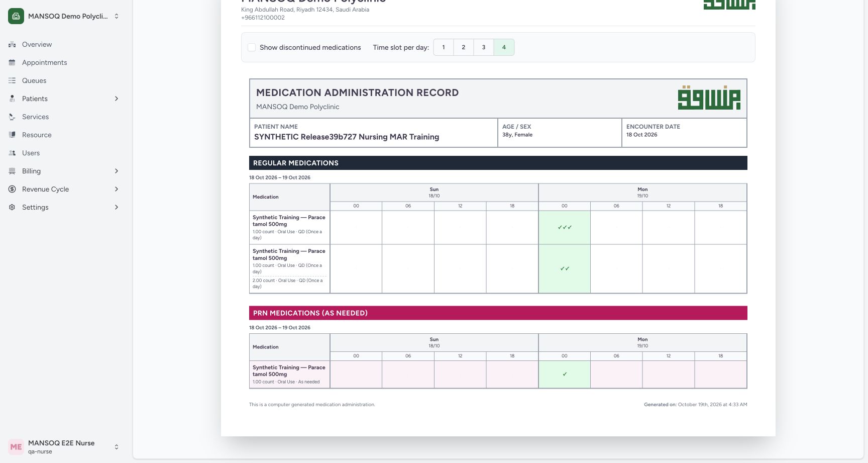Screen dimensions: 868x463
Task: Click the REGULAR MEDICATIONS section header
Action: click(x=498, y=163)
